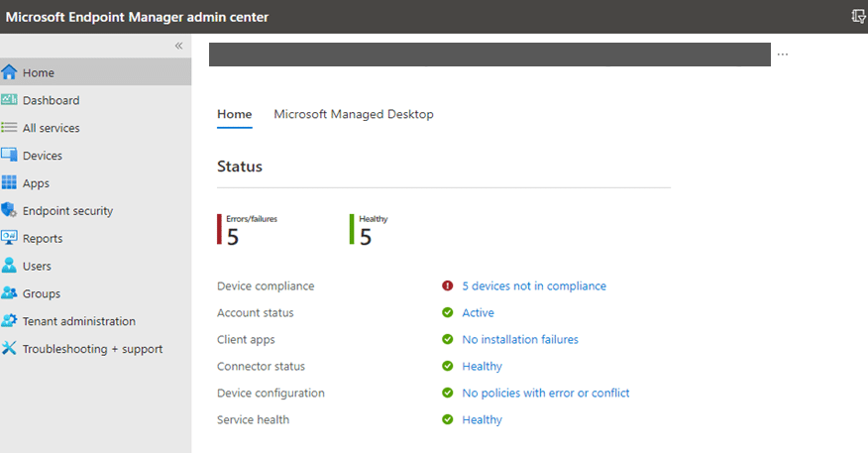This screenshot has width=868, height=453.
Task: Click the Endpoint security shield icon
Action: tap(10, 210)
